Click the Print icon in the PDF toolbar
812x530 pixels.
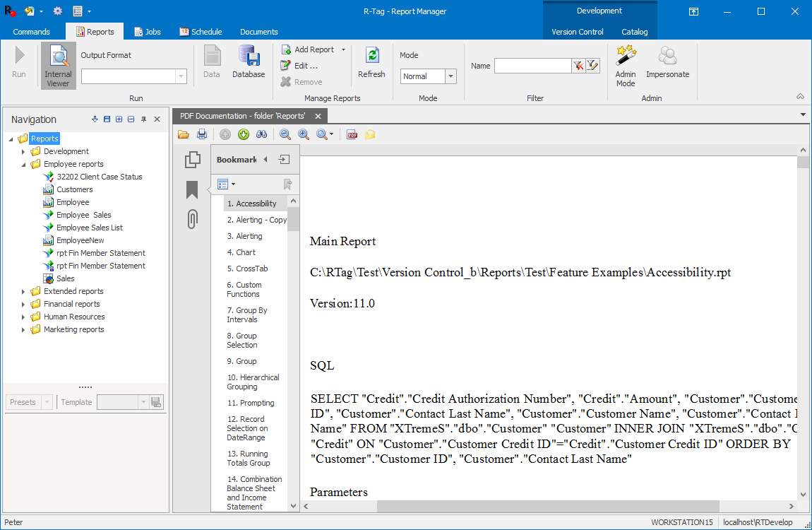[x=202, y=134]
